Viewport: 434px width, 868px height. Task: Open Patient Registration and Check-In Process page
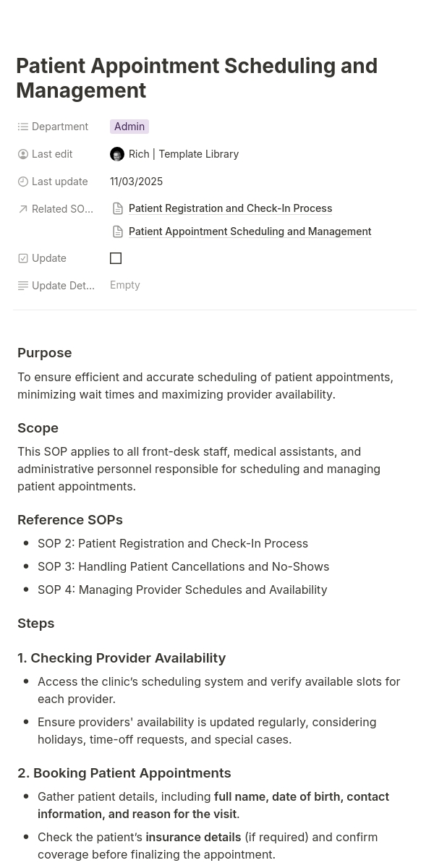tap(230, 208)
